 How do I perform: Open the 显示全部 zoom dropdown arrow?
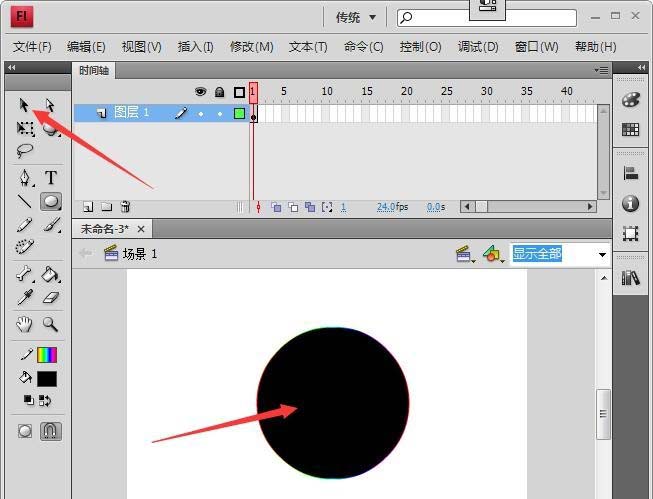602,254
